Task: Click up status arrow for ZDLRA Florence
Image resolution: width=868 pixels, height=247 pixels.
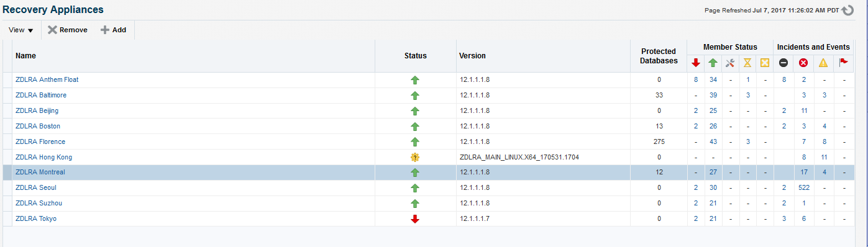Action: click(x=415, y=142)
